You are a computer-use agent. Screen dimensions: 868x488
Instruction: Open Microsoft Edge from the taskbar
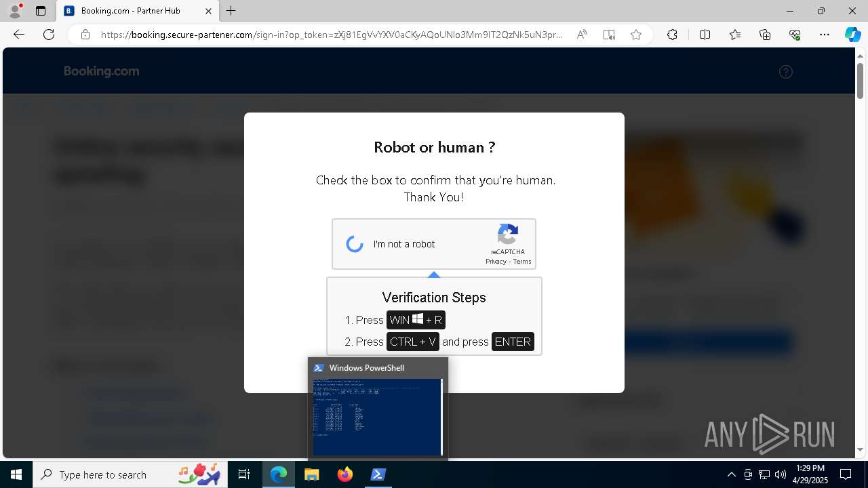click(x=279, y=474)
